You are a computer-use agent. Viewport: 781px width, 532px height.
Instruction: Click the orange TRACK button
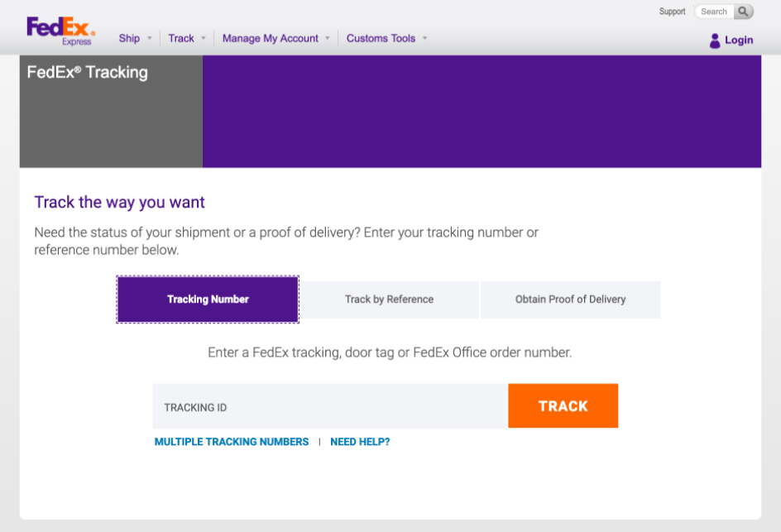[x=563, y=406]
